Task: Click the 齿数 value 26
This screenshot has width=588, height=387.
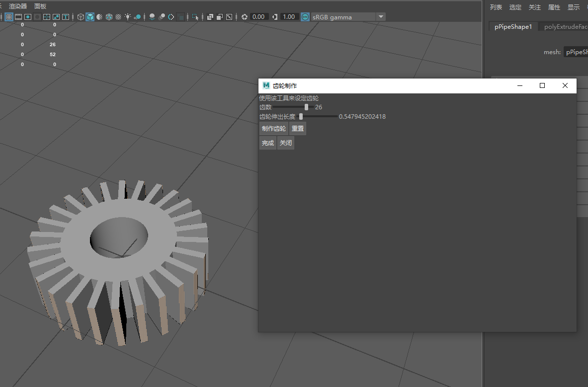Action: coord(319,107)
